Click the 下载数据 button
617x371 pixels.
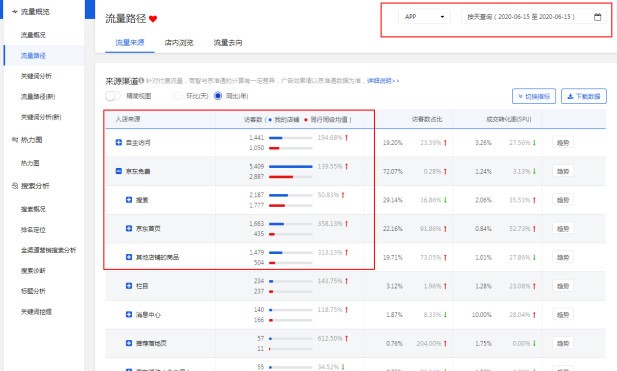[584, 96]
